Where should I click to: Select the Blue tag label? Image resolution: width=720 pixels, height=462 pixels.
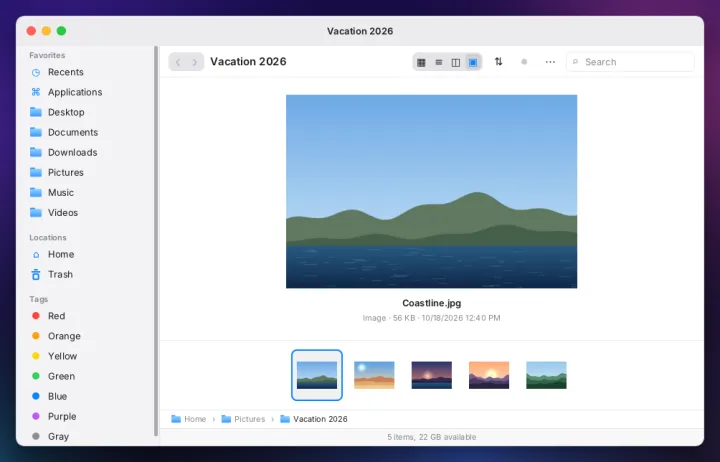point(57,396)
